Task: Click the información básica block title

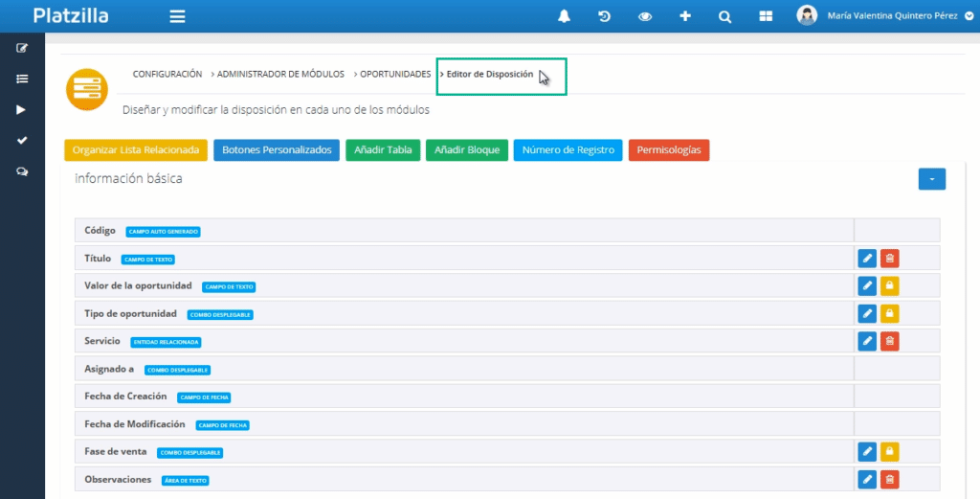Action: (129, 179)
